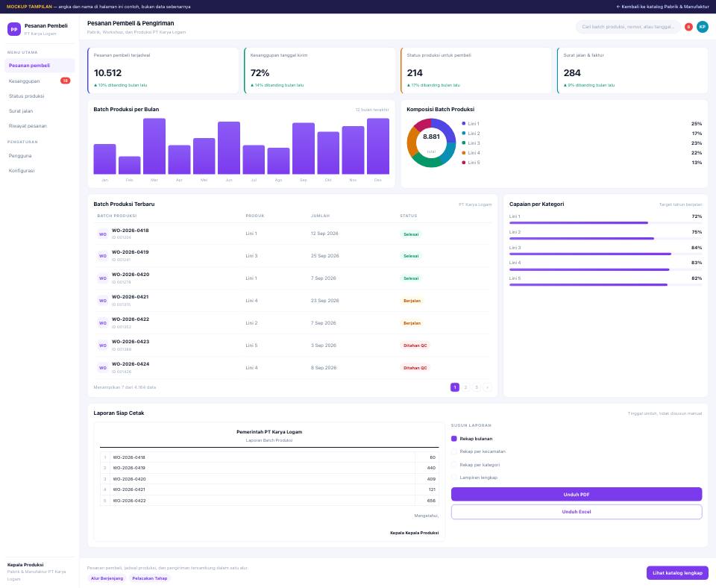Click Selesai status of WO-2026-0418
The width and height of the screenshot is (716, 588).
point(411,234)
